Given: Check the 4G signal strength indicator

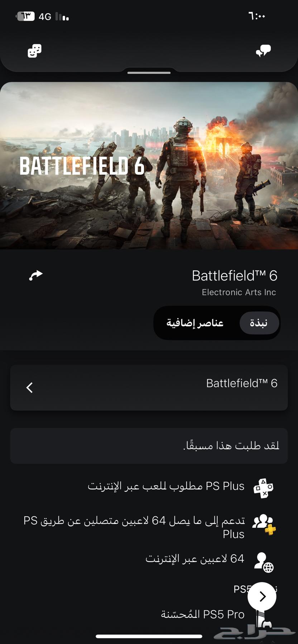Looking at the screenshot, I should point(54,16).
